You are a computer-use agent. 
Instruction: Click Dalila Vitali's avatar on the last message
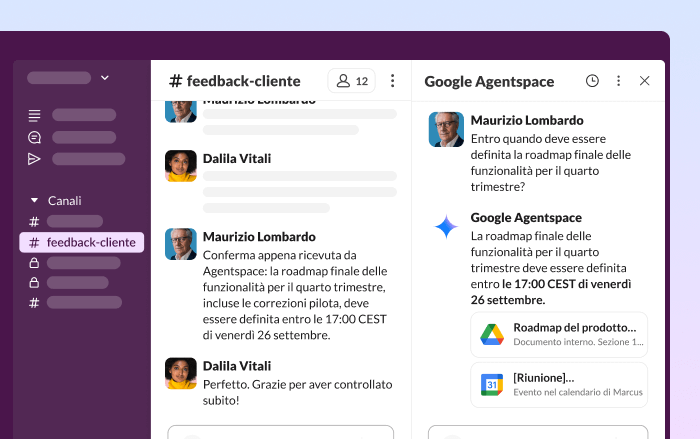click(x=181, y=373)
